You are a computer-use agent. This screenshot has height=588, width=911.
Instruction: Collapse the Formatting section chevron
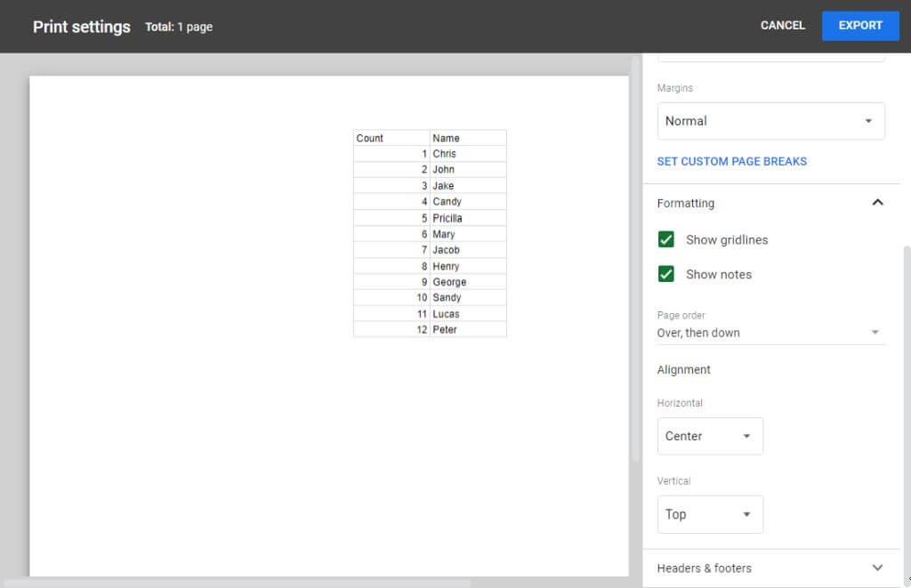point(877,202)
